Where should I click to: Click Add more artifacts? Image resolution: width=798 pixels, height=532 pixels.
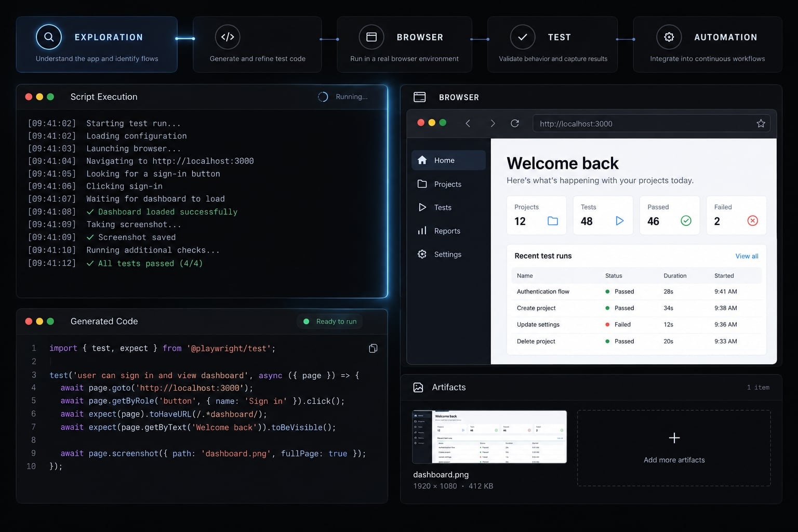click(x=674, y=448)
